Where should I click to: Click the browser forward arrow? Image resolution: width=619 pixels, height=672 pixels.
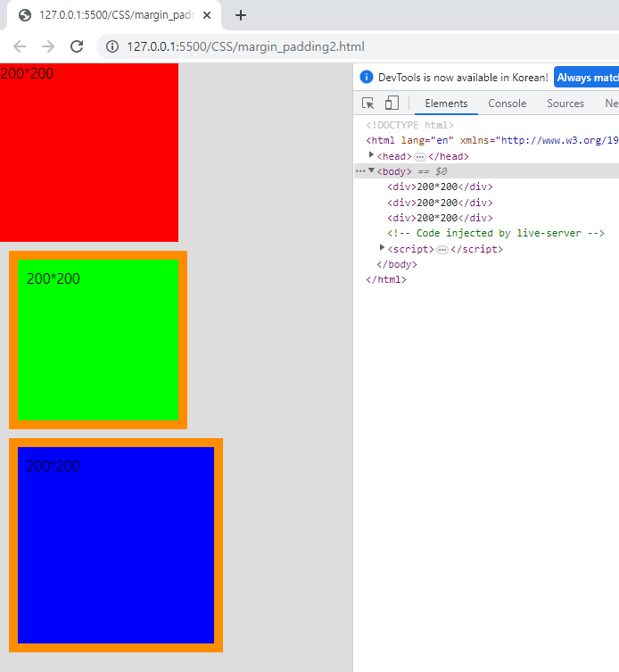pos(48,46)
